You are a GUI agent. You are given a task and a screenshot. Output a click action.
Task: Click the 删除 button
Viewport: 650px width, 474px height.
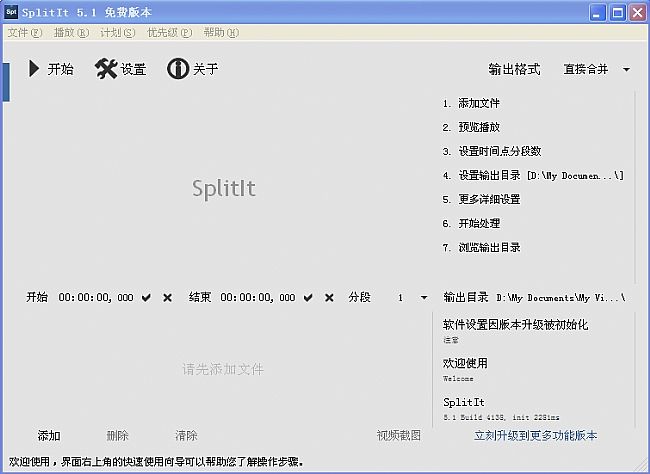(x=117, y=435)
